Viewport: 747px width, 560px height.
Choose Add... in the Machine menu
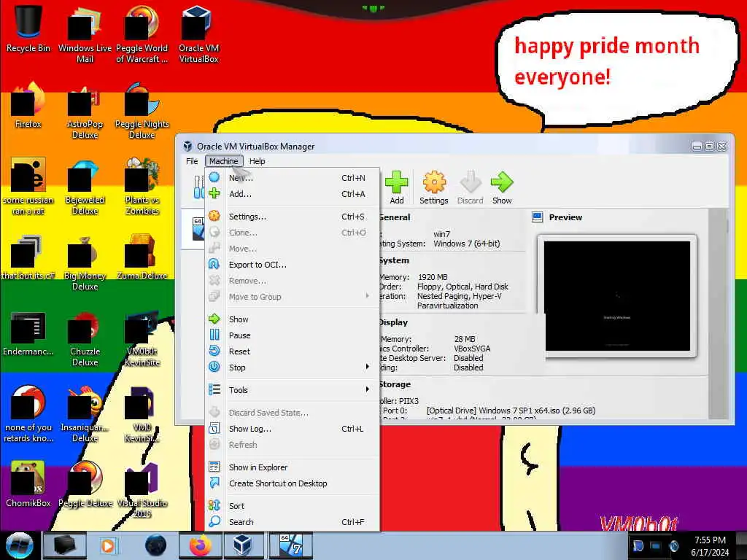click(293, 194)
